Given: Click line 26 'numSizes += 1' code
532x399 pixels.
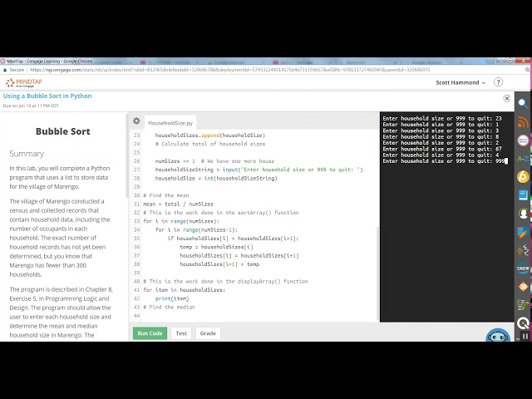Looking at the screenshot, I should pyautogui.click(x=175, y=161).
